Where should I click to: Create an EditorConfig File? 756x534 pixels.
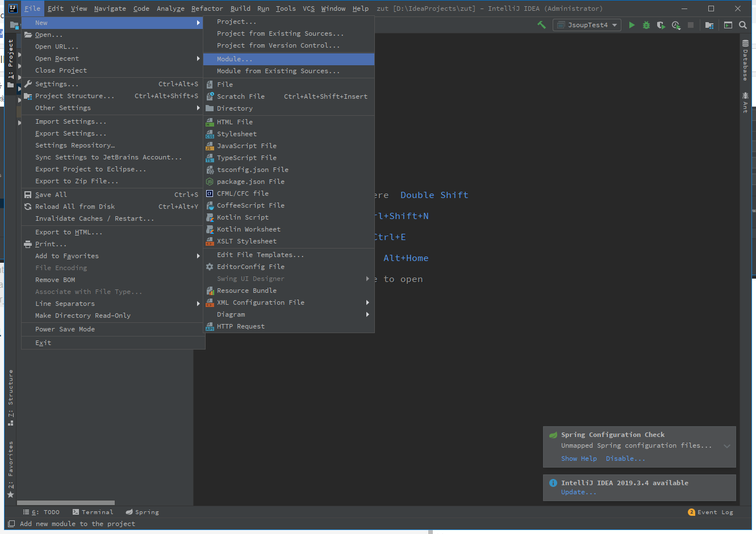pyautogui.click(x=289, y=267)
